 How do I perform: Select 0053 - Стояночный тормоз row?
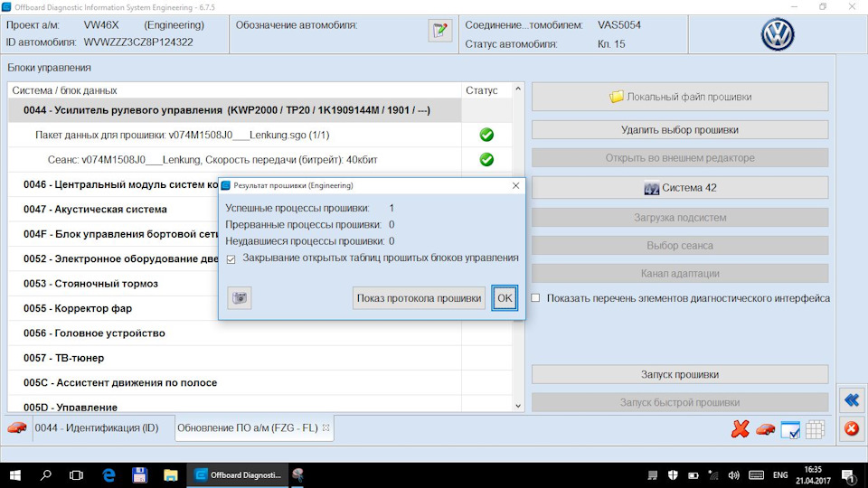pyautogui.click(x=113, y=283)
